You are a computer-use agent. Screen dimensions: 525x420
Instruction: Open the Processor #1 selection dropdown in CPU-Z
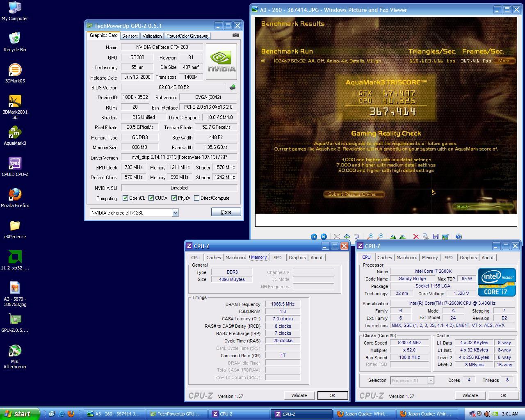430,381
